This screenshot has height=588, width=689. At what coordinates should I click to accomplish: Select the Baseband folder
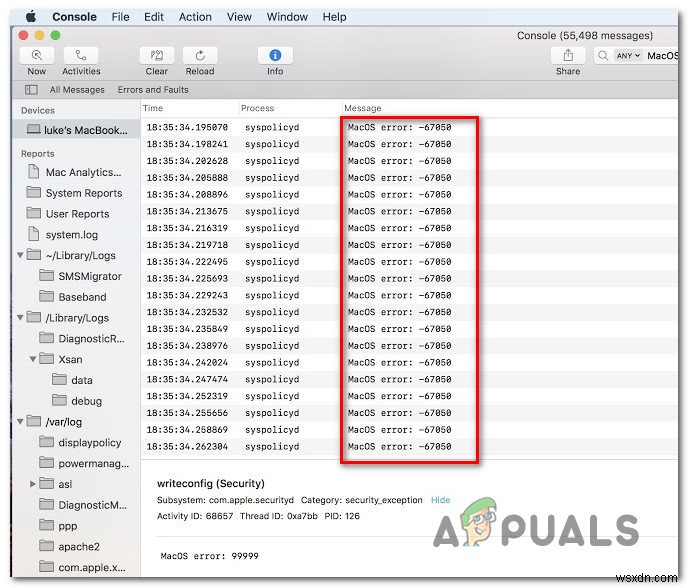73,297
